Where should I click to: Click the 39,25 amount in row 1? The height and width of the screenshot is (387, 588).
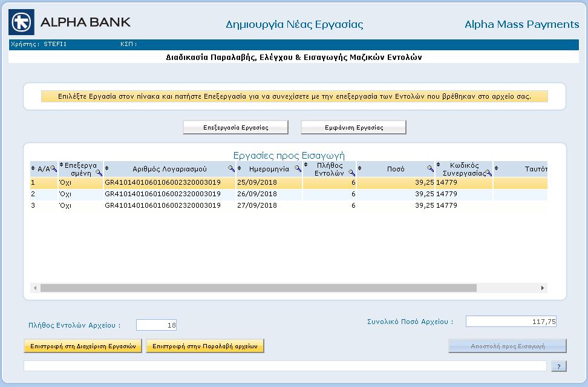[x=425, y=183]
